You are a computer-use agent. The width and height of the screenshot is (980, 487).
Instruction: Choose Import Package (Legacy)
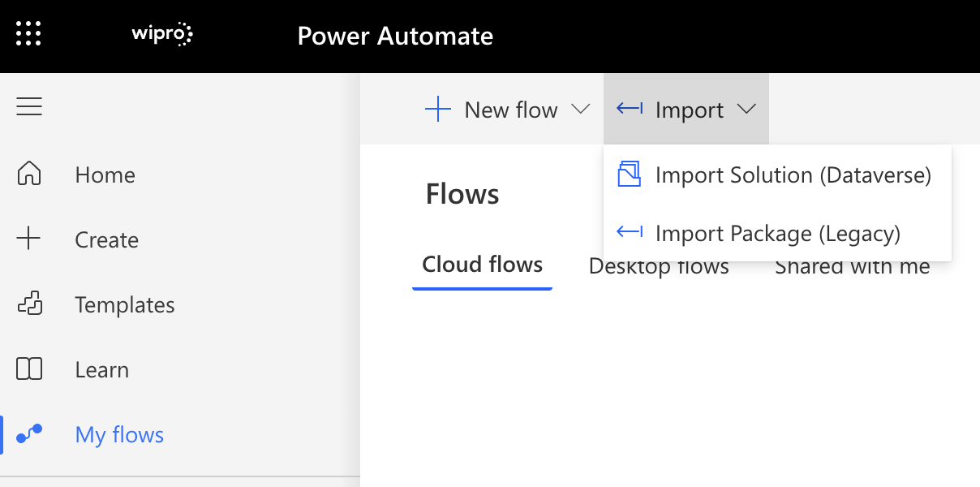[777, 233]
